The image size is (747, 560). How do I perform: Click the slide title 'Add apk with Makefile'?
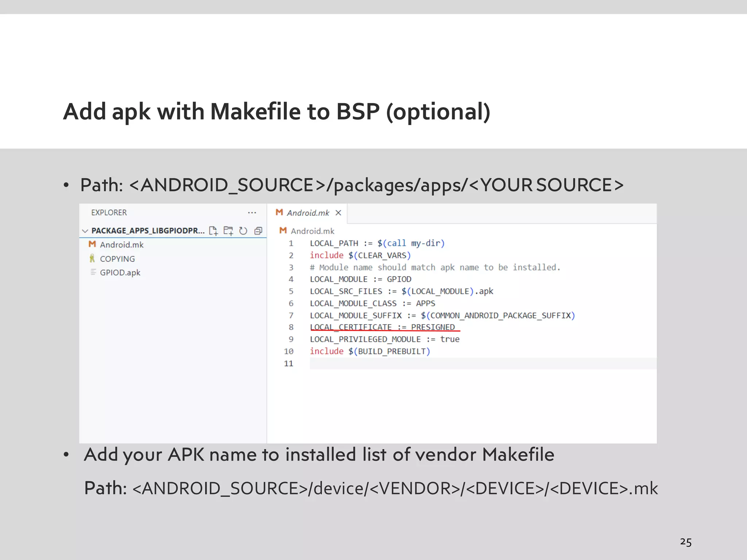276,112
